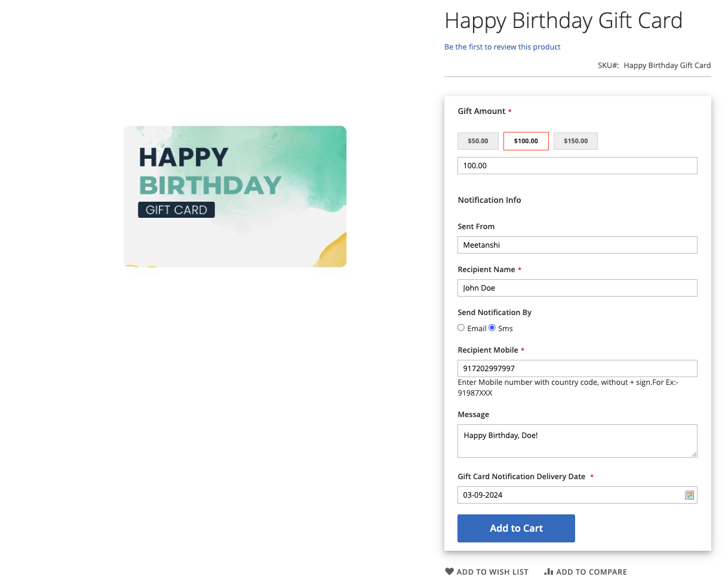Click the ADD TO WISH LIST link
Screen dimensions: 728x583
[x=492, y=571]
